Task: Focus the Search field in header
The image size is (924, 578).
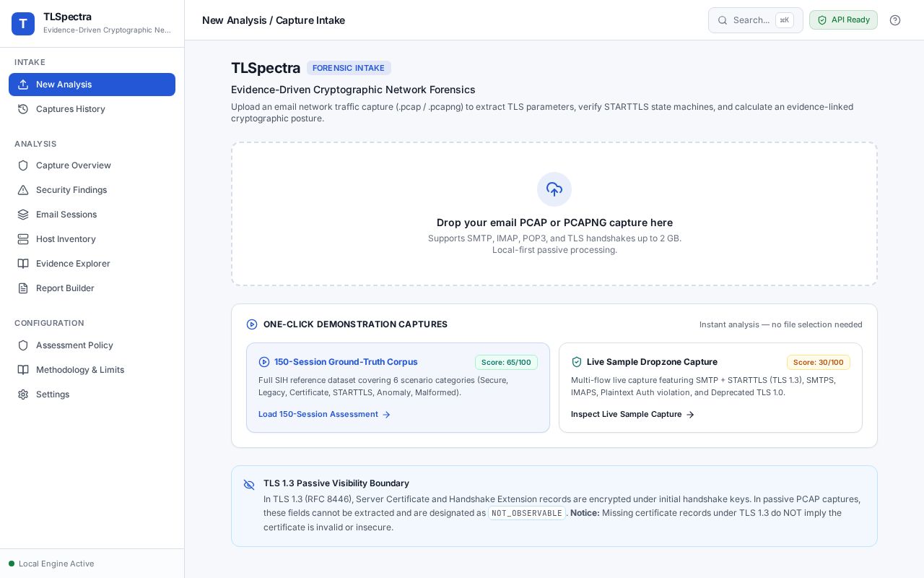Action: tap(755, 20)
